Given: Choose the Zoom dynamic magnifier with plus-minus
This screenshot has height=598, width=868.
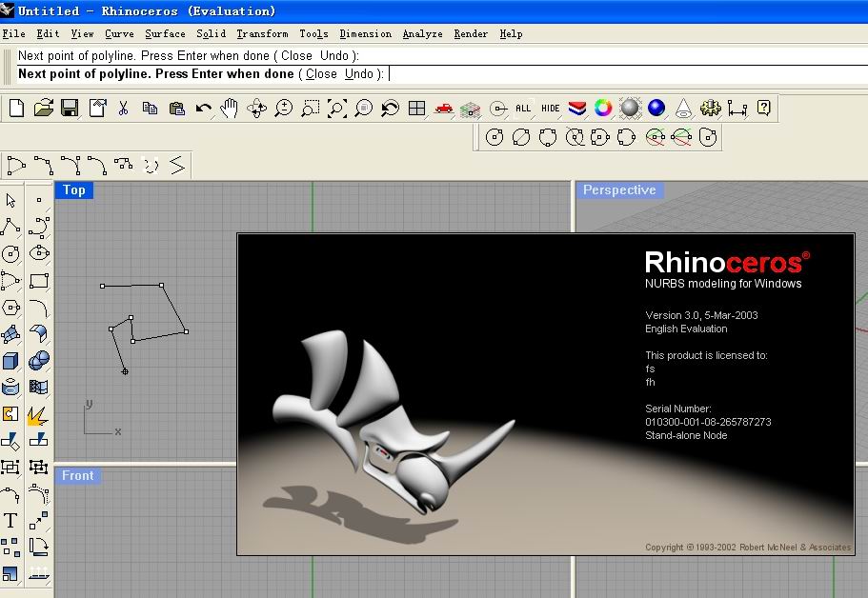Looking at the screenshot, I should click(x=283, y=108).
